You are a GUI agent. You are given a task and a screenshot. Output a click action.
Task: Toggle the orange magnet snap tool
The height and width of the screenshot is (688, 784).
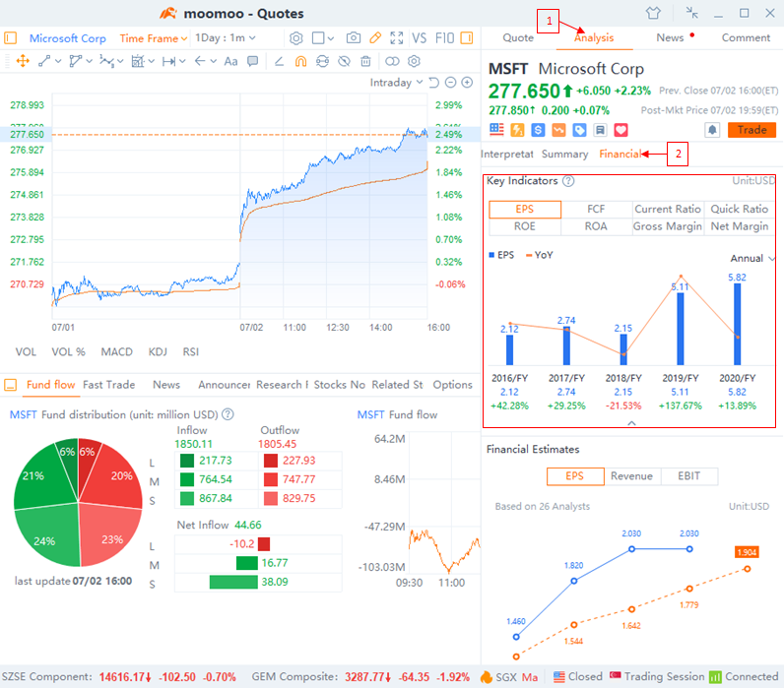coord(300,61)
